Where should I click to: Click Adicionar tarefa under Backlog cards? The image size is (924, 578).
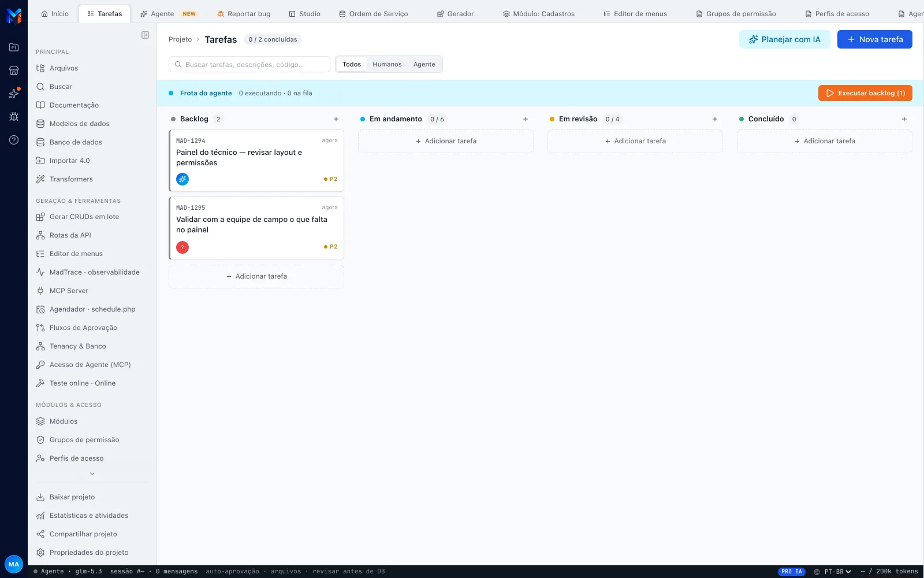[x=256, y=276]
